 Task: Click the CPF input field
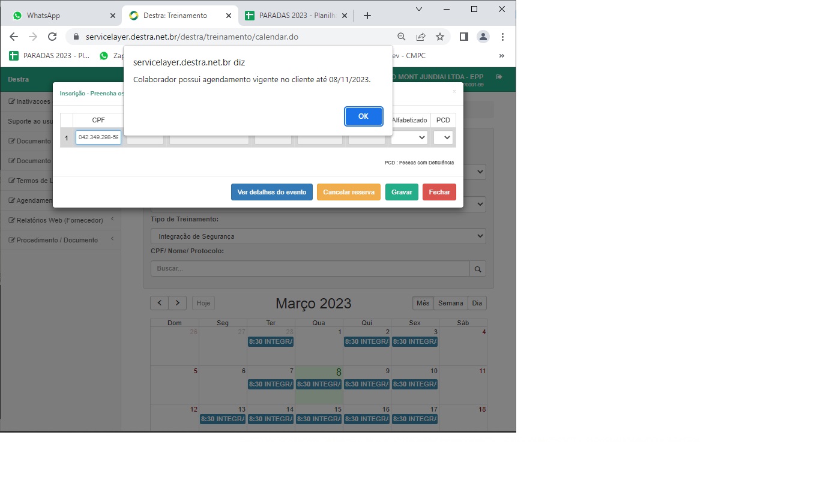pos(98,137)
